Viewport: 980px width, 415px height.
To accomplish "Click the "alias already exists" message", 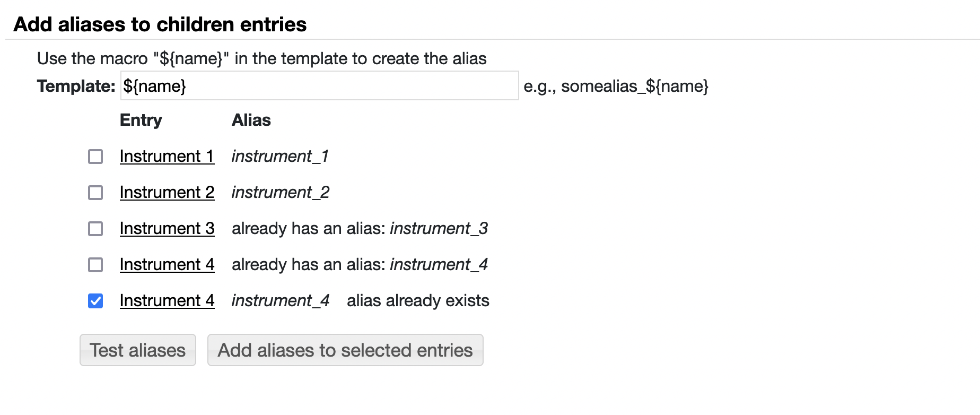I will (x=418, y=301).
